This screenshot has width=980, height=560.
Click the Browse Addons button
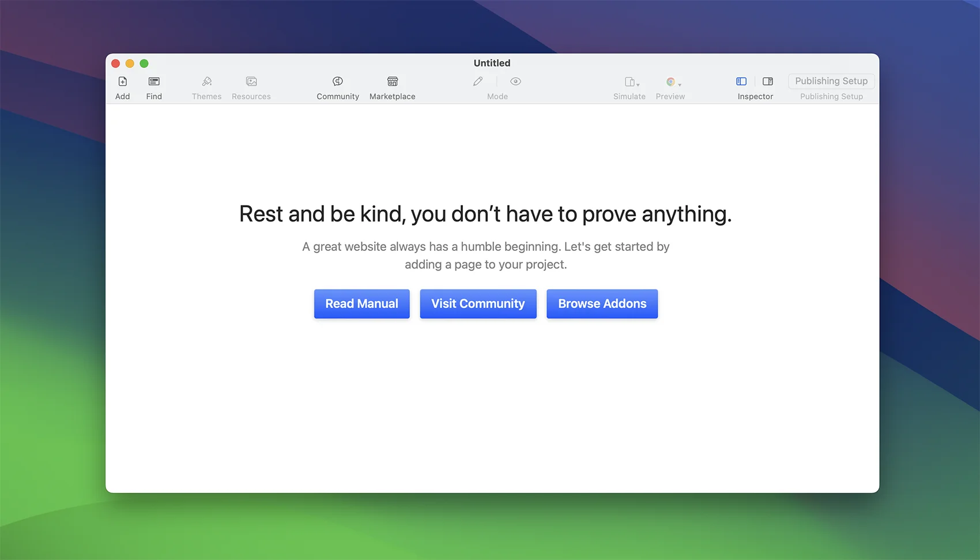pyautogui.click(x=602, y=304)
